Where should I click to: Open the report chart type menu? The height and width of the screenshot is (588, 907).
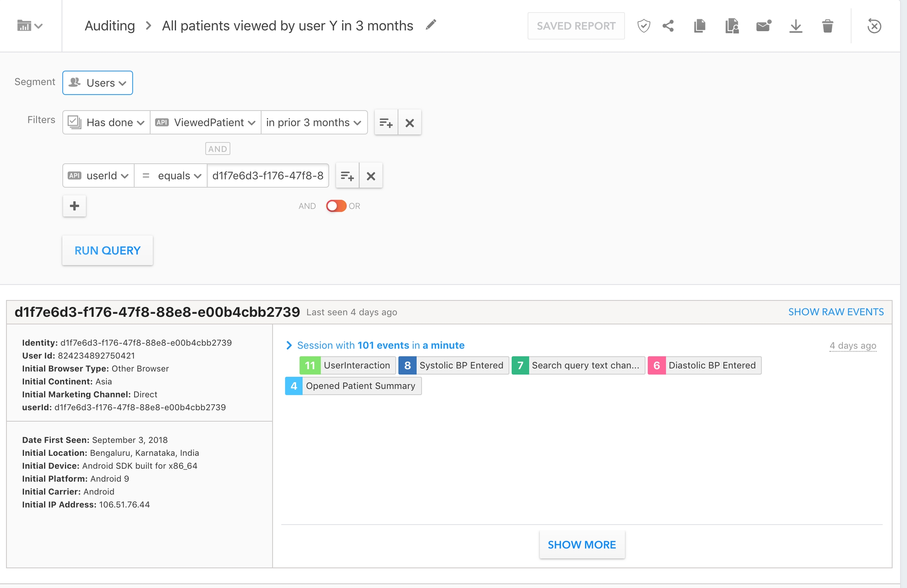point(30,26)
